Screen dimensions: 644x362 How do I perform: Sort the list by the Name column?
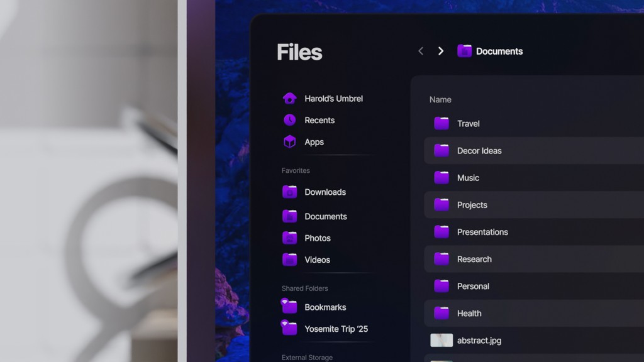(x=440, y=100)
